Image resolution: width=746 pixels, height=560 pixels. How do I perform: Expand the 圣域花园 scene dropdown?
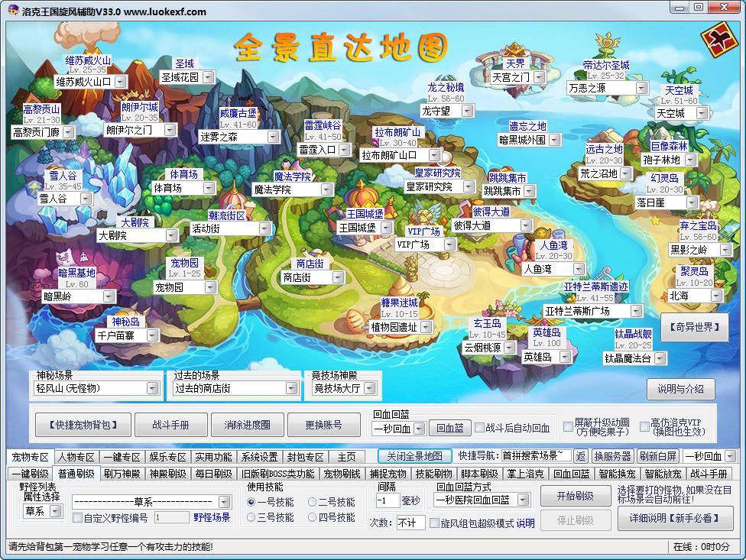[x=209, y=76]
